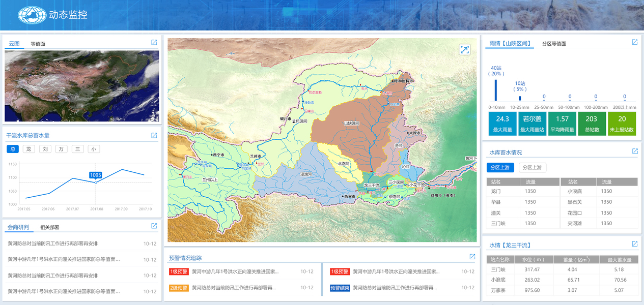Click the 花园口 station row
644x305 pixels.
(599, 212)
